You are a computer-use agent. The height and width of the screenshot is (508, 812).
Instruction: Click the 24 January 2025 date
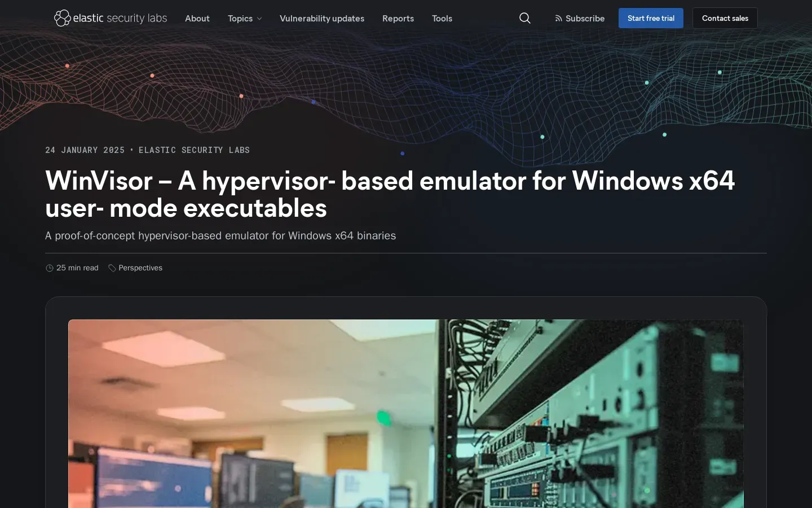(85, 150)
